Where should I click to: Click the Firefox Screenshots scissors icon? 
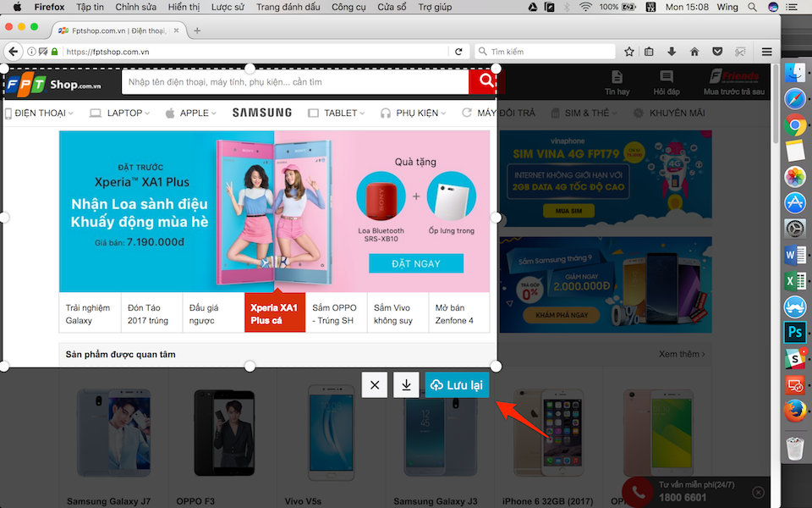point(741,52)
